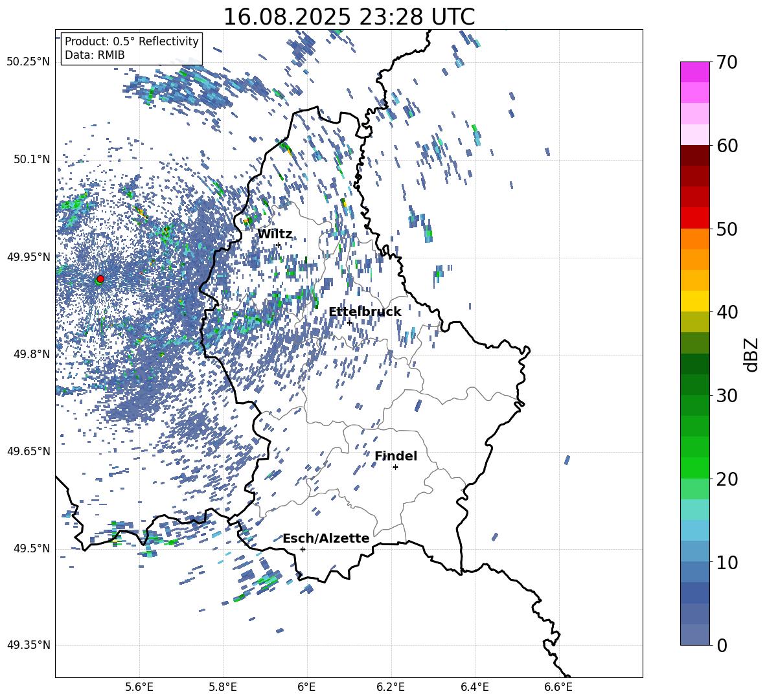The image size is (767, 700).
Task: Click the Data: RMIB text
Action: tap(95, 55)
